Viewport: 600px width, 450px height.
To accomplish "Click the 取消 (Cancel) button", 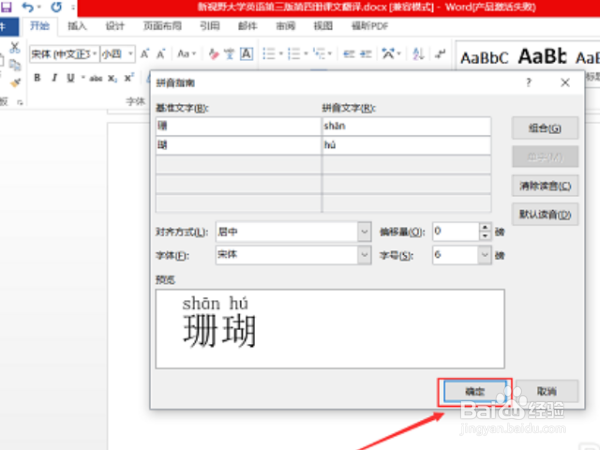I will tap(547, 391).
